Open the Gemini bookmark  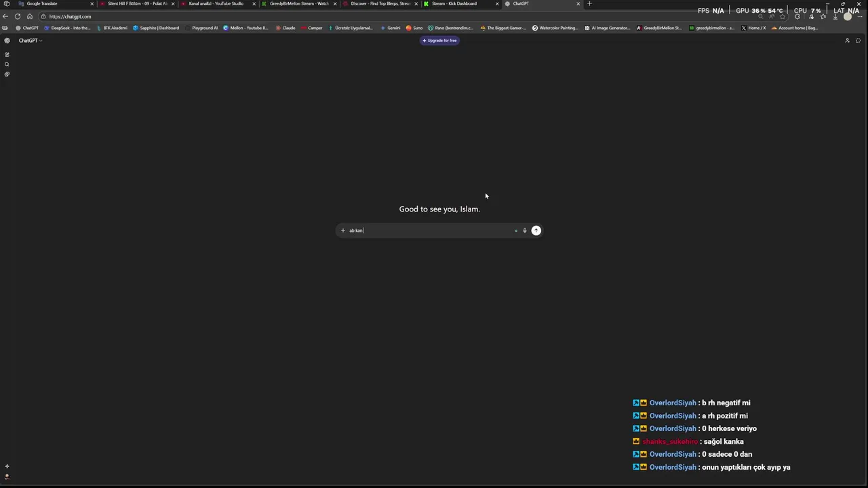coord(391,28)
